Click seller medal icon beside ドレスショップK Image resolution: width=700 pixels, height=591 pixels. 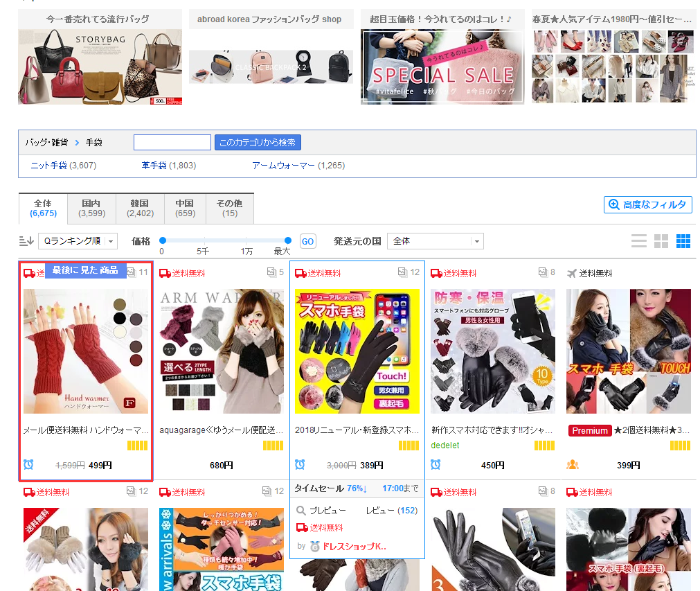click(x=315, y=547)
